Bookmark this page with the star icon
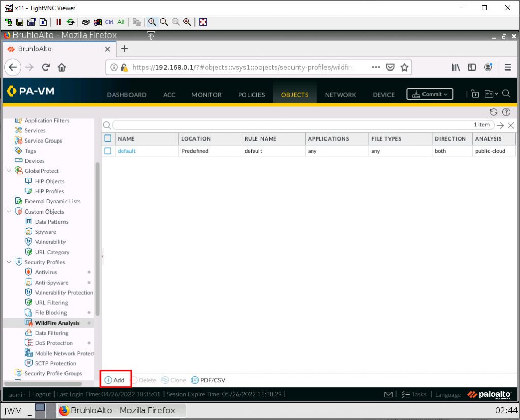 tap(404, 67)
